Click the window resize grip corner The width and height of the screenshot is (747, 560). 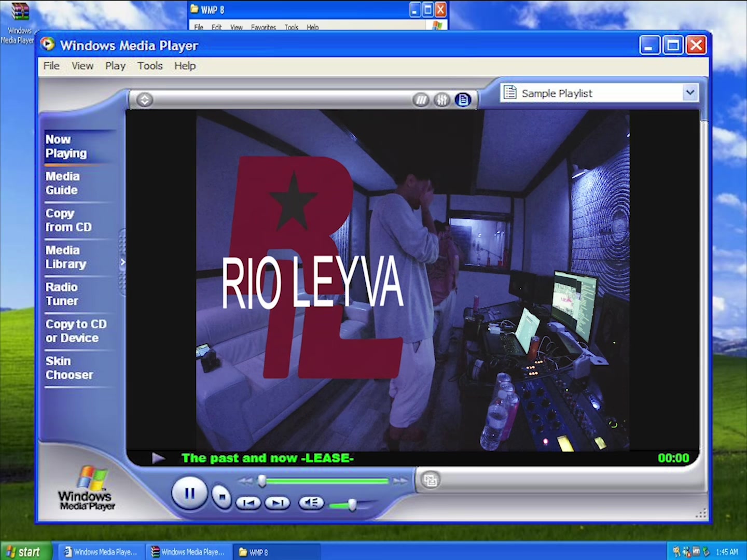point(701,513)
